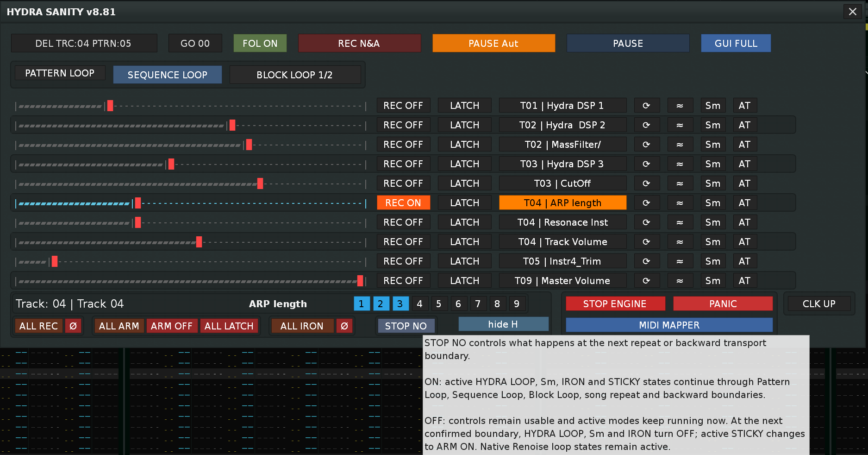Image resolution: width=868 pixels, height=455 pixels.
Task: Click the DEL TRC:04 PTRN:05 button
Action: [84, 44]
